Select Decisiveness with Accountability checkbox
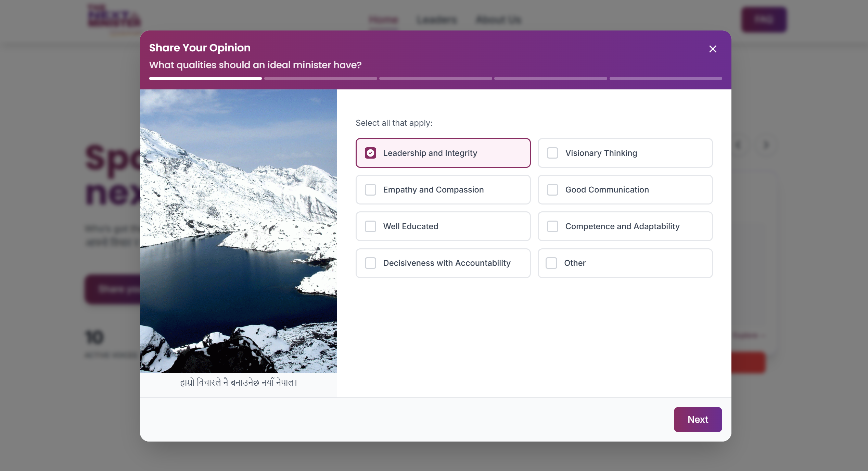 tap(370, 263)
